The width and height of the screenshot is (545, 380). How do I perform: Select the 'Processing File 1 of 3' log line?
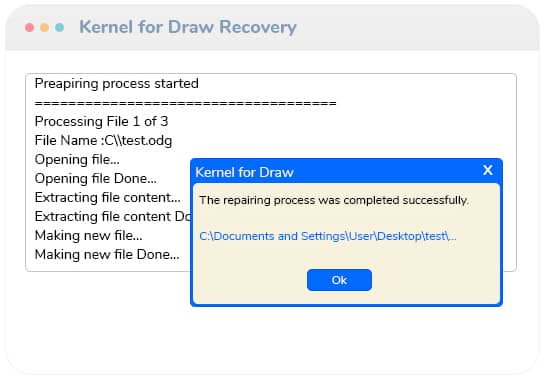[101, 122]
